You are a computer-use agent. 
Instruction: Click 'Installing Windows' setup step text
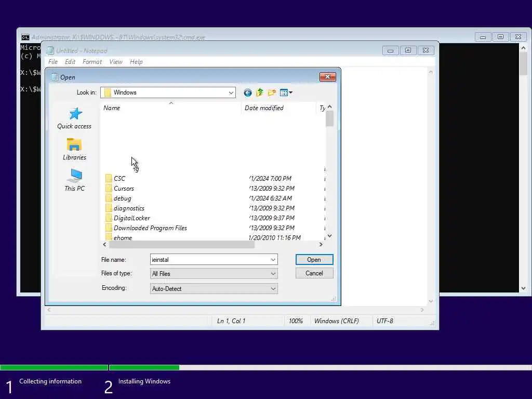click(x=144, y=381)
